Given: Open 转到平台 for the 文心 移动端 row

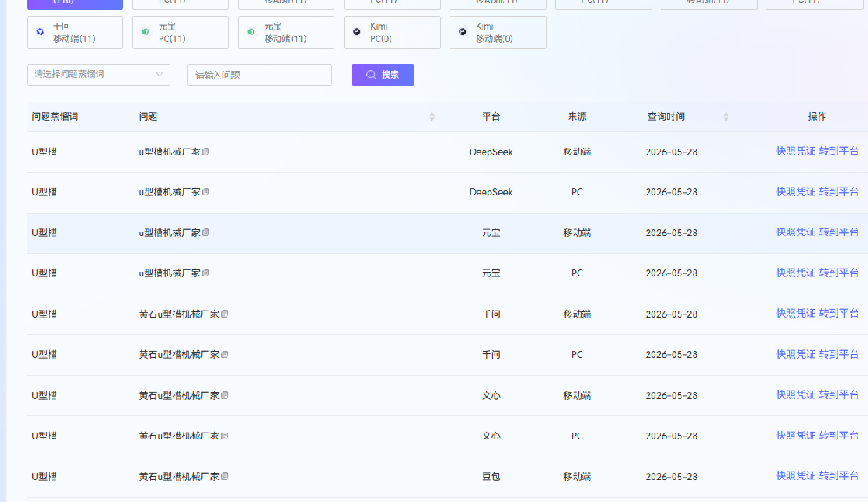Looking at the screenshot, I should coord(838,394).
